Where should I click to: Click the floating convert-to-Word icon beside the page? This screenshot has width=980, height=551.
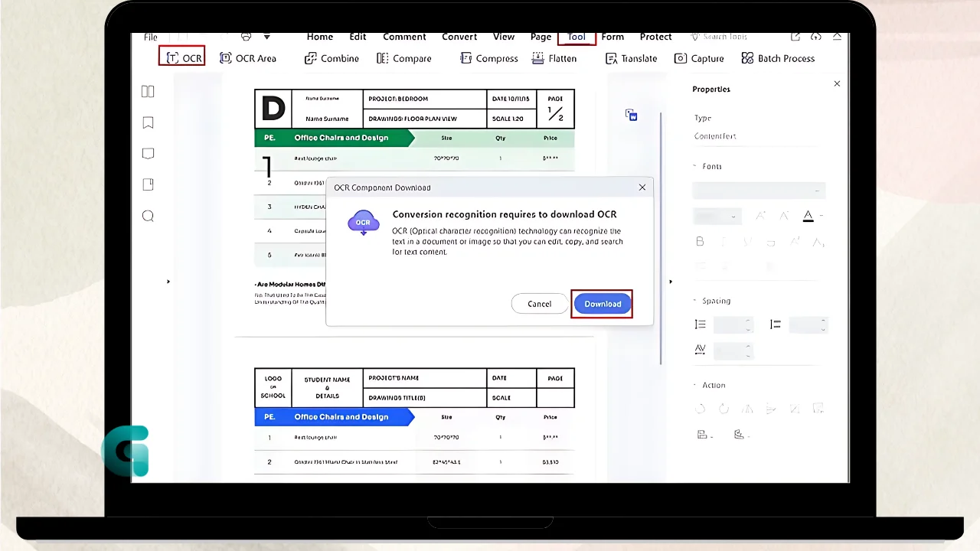point(632,115)
